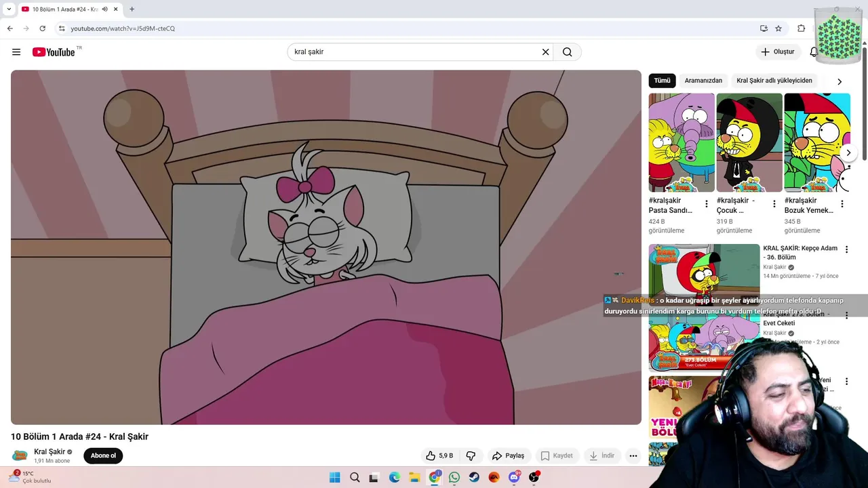Open File Explorer from the taskbar
This screenshot has width=868, height=488.
click(x=414, y=477)
